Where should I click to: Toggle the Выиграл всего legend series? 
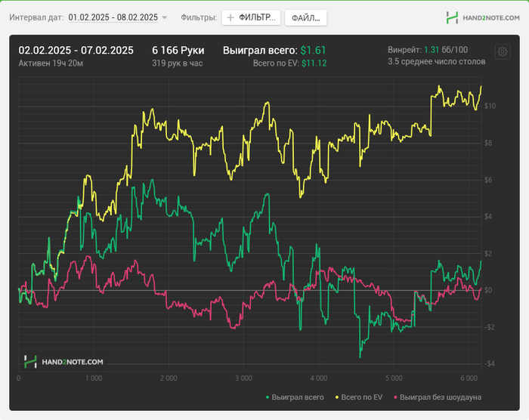pos(295,397)
